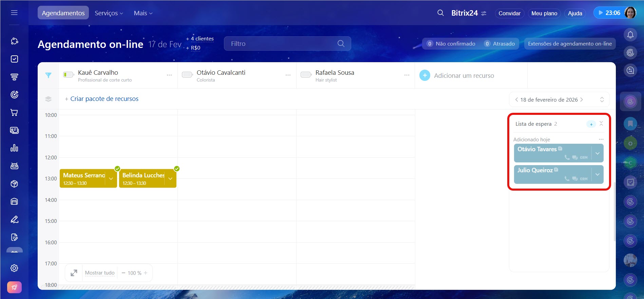The height and width of the screenshot is (299, 644).
Task: Expand Otávio Tavares waitlist card chevron
Action: [598, 153]
